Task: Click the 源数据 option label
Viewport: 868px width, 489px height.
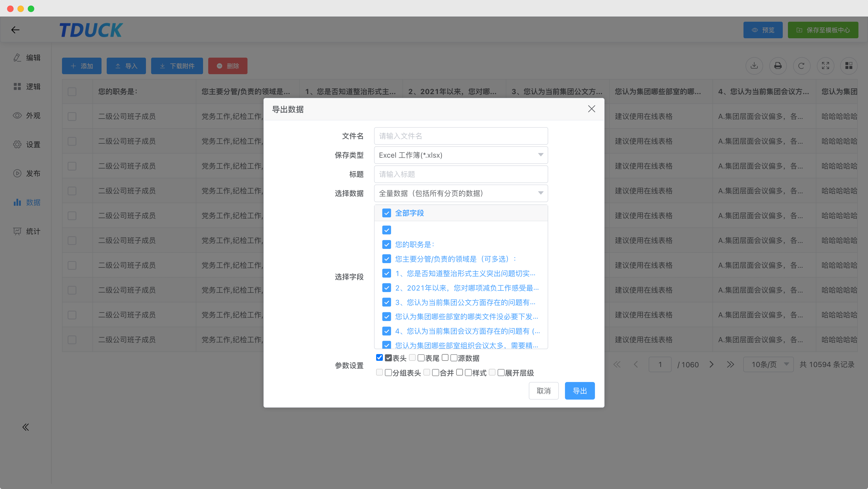Action: (468, 358)
